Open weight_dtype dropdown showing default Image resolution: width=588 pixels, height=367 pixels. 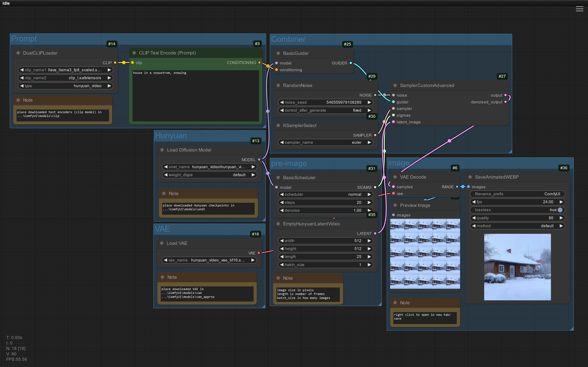(x=209, y=175)
